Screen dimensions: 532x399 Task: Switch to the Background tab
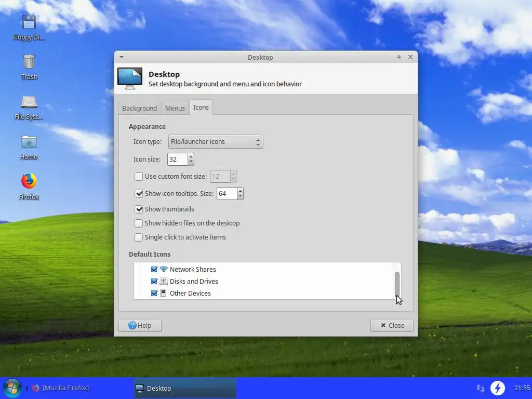point(139,108)
